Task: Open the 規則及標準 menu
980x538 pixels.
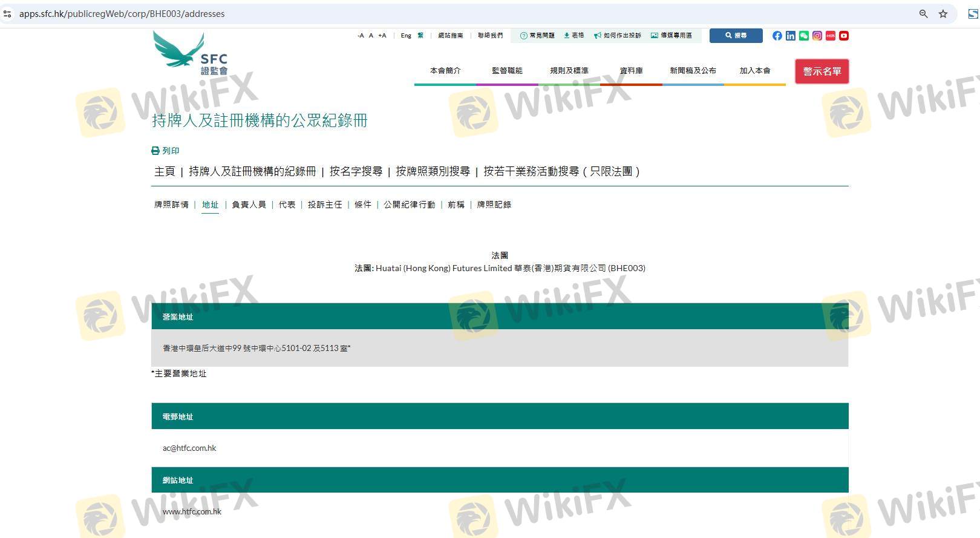Action: click(569, 71)
